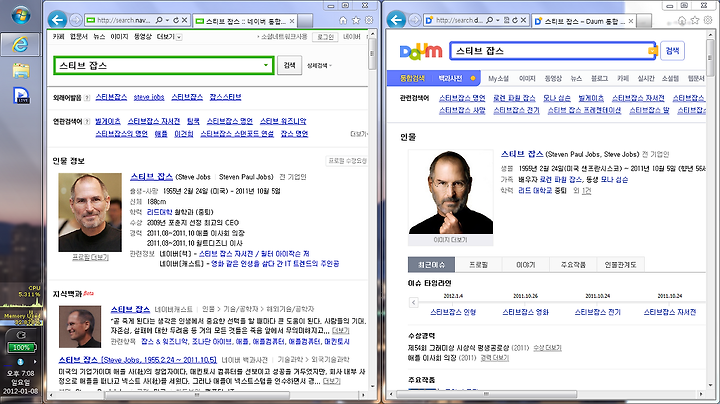Click the refresh icon in the Naver window address bar
Viewport: 720px width, 404px height.
176,20
